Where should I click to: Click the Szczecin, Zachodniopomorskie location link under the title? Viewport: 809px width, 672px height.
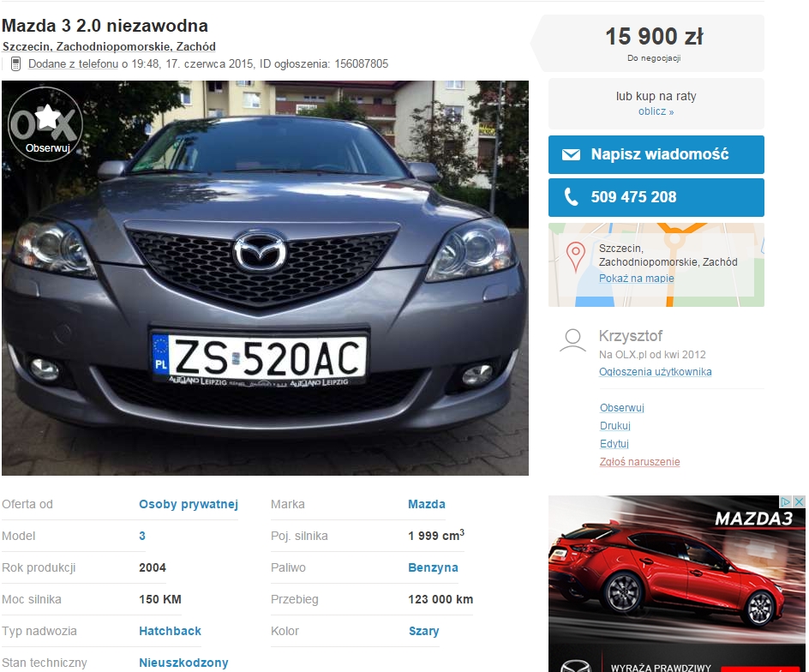(109, 47)
